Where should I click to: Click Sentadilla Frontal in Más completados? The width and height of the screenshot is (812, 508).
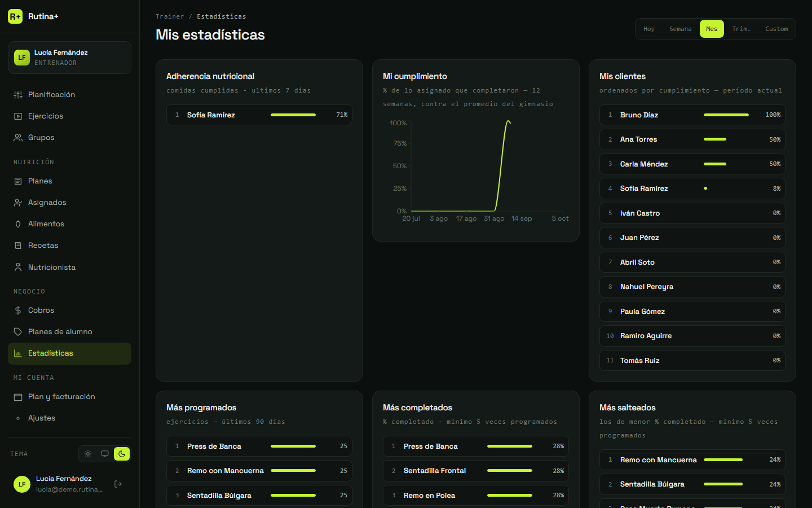pyautogui.click(x=476, y=471)
